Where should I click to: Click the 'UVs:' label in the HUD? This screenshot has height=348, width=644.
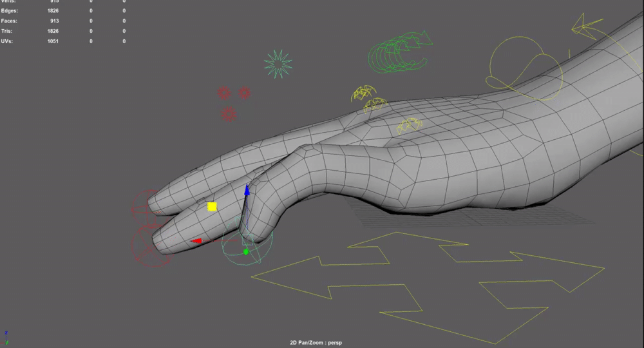(6, 41)
